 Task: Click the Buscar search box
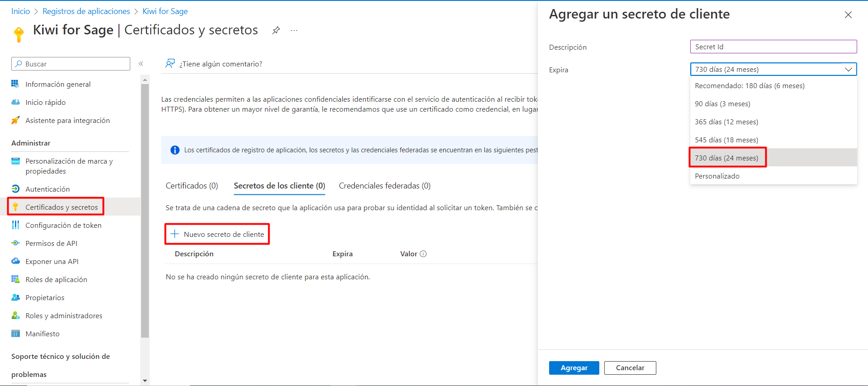tap(71, 64)
